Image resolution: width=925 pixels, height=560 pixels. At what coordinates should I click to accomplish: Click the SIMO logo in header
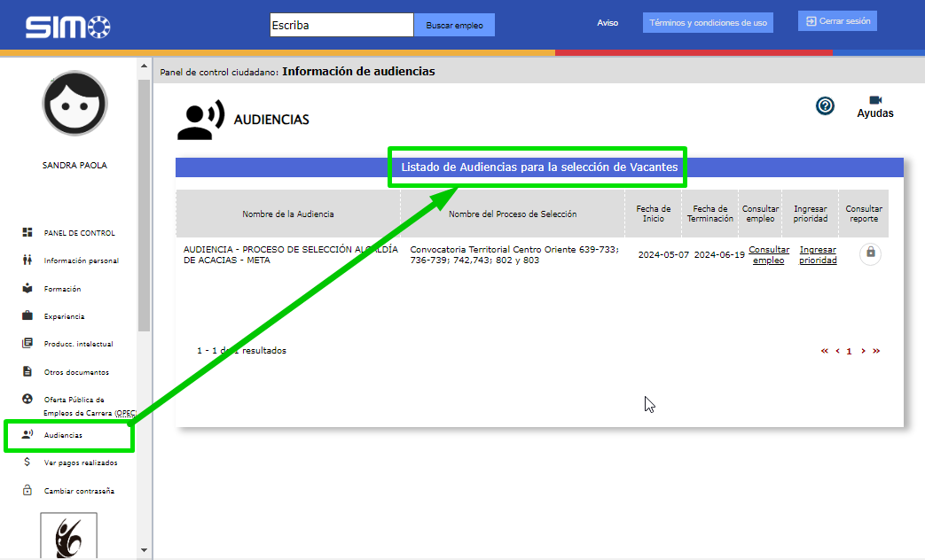point(67,26)
